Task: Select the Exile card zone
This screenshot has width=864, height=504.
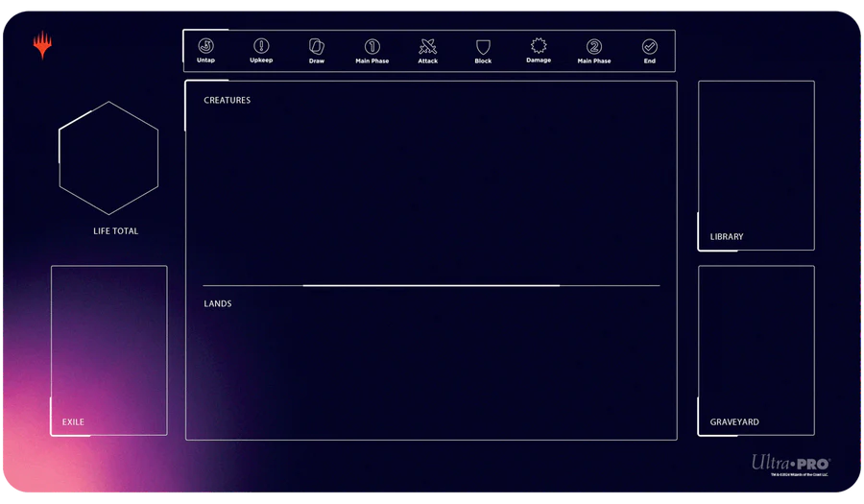Action: coord(108,350)
